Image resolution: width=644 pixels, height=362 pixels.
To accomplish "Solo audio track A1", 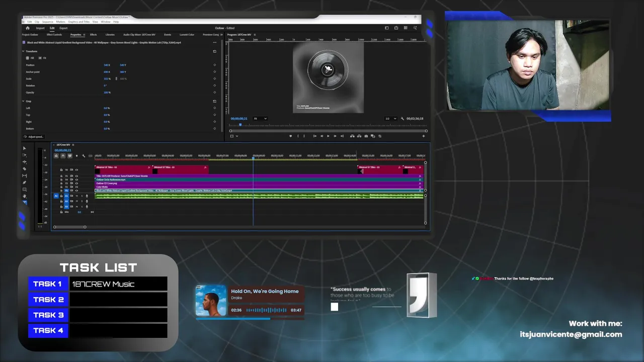I will 82,196.
